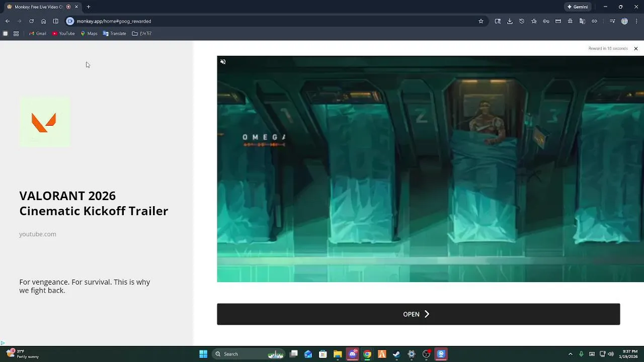The width and height of the screenshot is (644, 362).
Task: Show hidden system tray icons
Action: 570,354
